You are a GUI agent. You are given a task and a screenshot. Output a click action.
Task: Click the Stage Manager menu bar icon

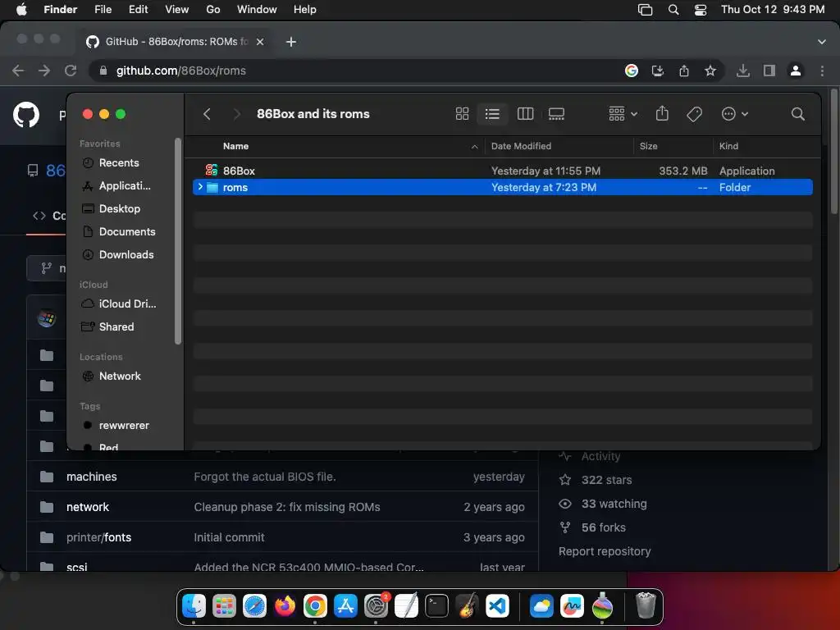coord(645,10)
